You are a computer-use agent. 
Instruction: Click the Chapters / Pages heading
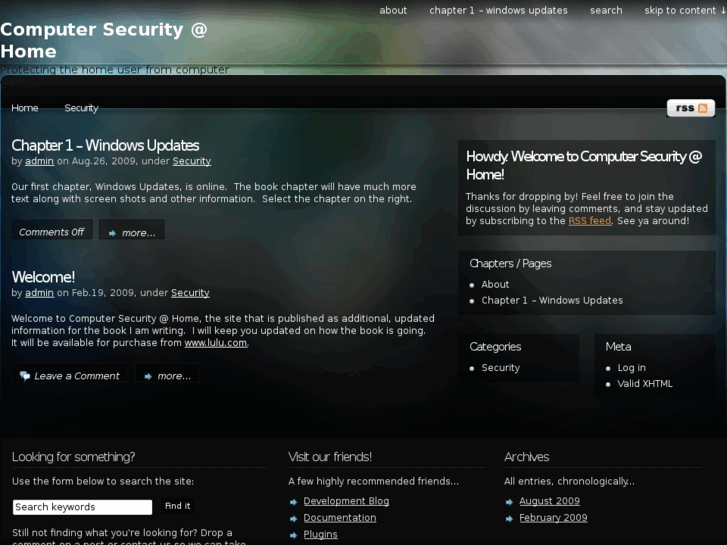coord(510,263)
